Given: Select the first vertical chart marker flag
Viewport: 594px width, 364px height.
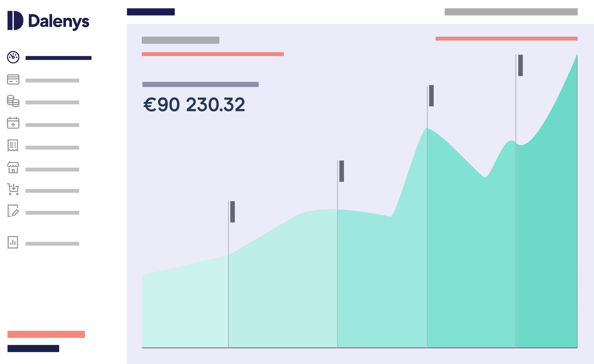Looking at the screenshot, I should click(233, 212).
